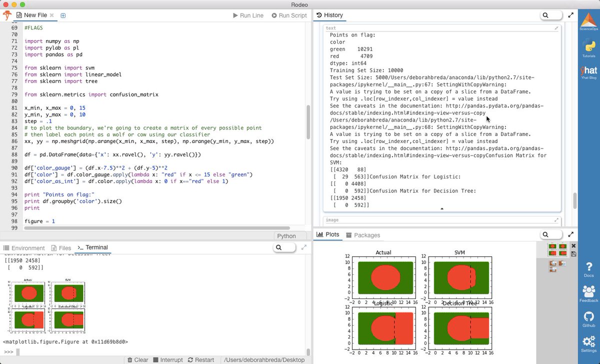
Task: Open the ScienceOps sidebar icon
Action: [588, 22]
